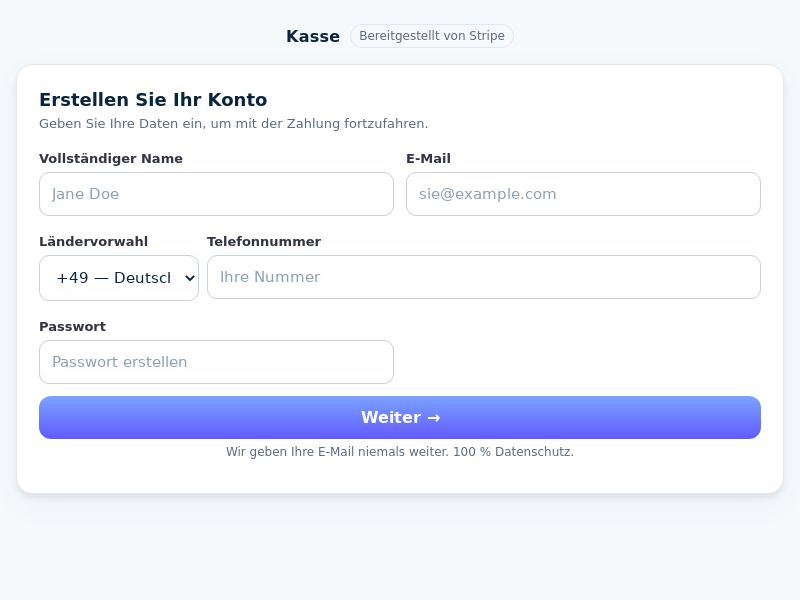Click the Geben Sie Ihre Daten ein subtitle
Screen dimensions: 800x600
[233, 123]
